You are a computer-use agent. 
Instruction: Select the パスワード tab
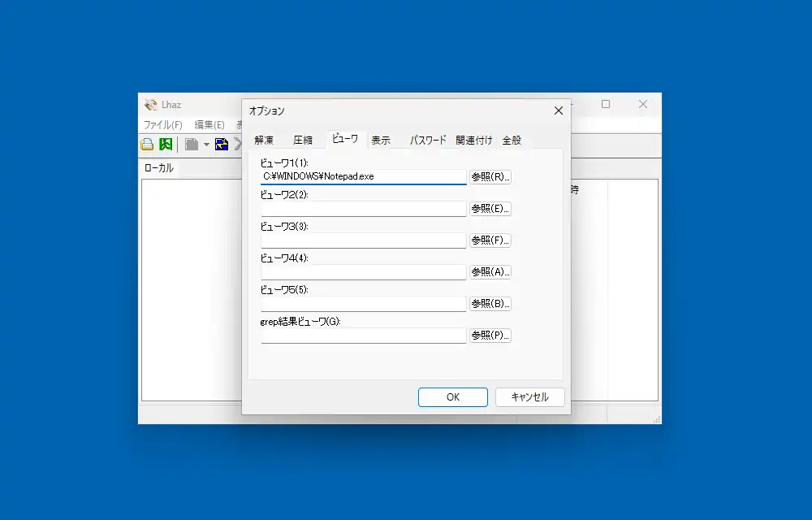pyautogui.click(x=428, y=140)
